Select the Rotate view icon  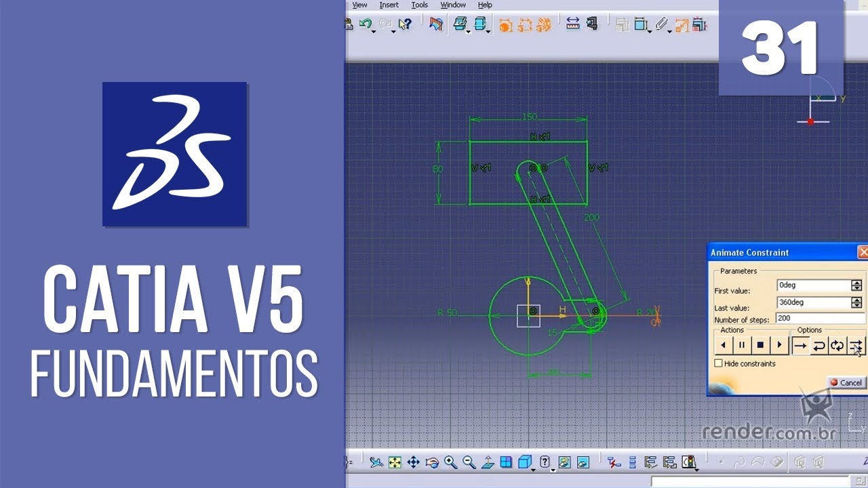tap(432, 462)
